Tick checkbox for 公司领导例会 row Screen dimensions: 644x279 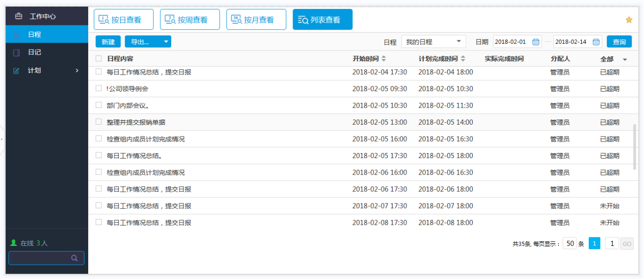(x=99, y=88)
